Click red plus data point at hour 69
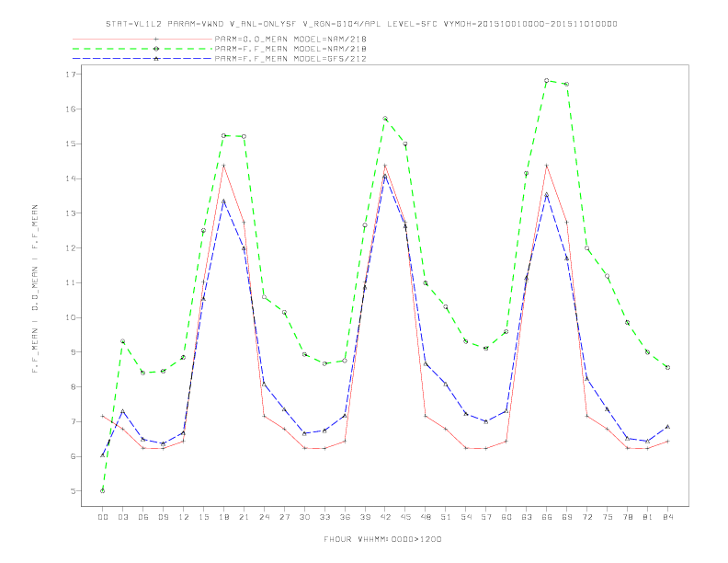728x563 pixels. (567, 222)
